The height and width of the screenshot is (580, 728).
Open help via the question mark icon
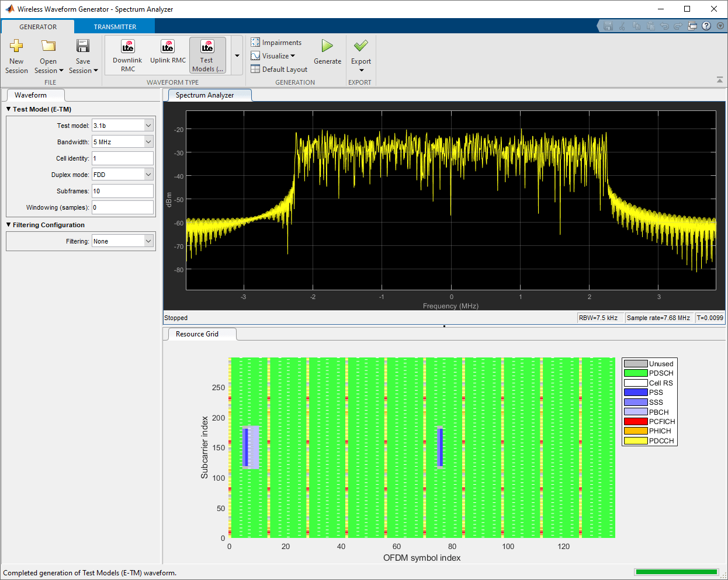pos(706,26)
